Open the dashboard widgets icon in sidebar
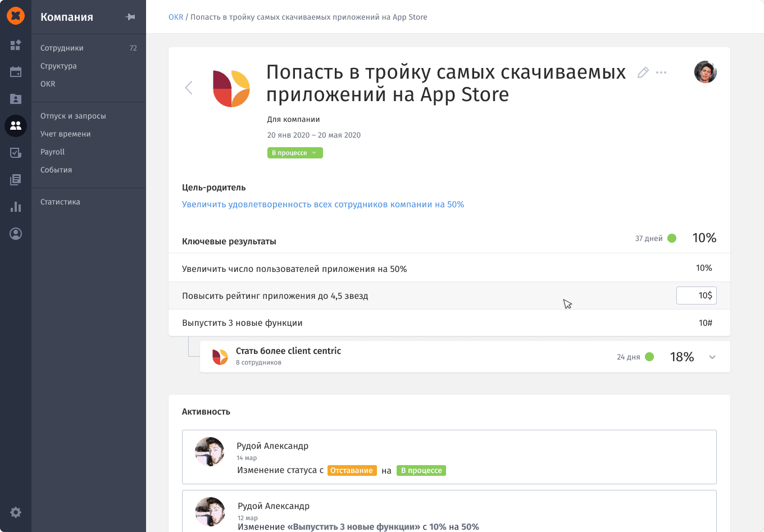The height and width of the screenshot is (532, 764). tap(16, 45)
